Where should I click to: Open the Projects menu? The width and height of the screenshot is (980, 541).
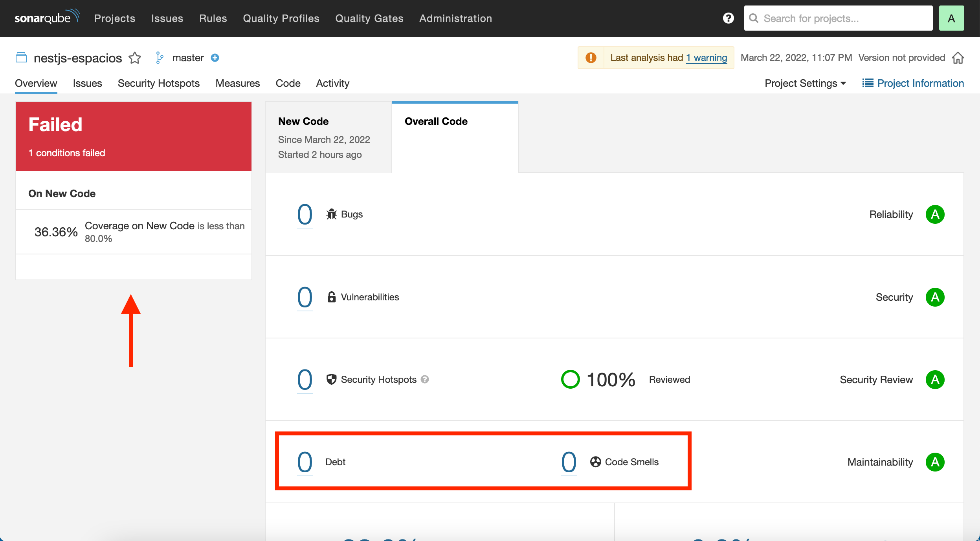pos(115,18)
